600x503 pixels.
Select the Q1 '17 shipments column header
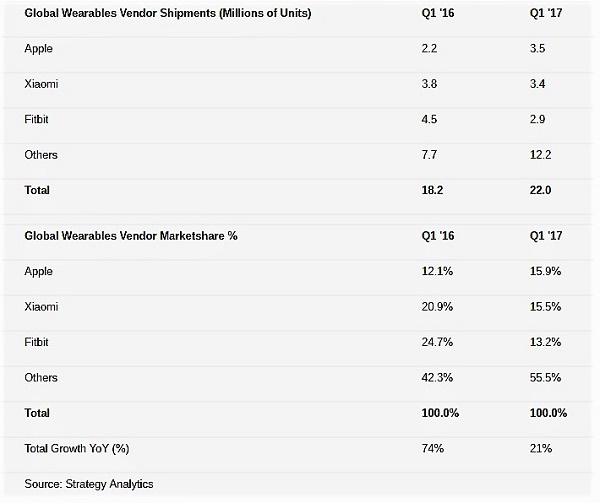(x=546, y=13)
